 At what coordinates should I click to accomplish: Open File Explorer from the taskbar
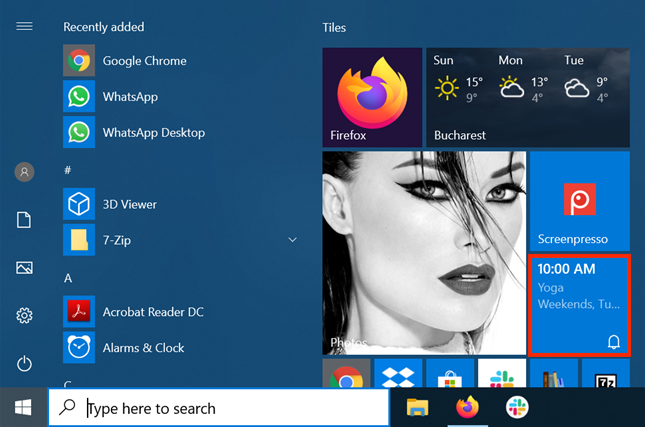(x=418, y=408)
